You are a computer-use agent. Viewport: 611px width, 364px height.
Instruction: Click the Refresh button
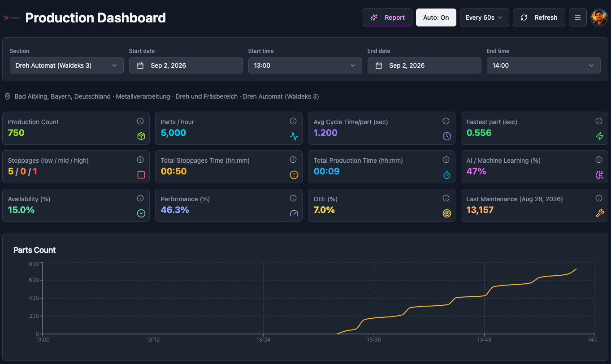click(539, 17)
